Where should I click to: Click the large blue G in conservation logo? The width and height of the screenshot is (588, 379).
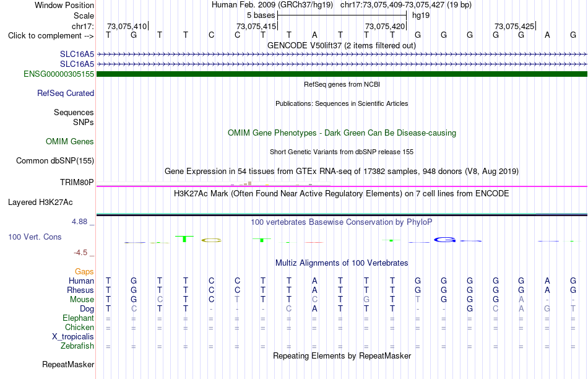click(445, 240)
